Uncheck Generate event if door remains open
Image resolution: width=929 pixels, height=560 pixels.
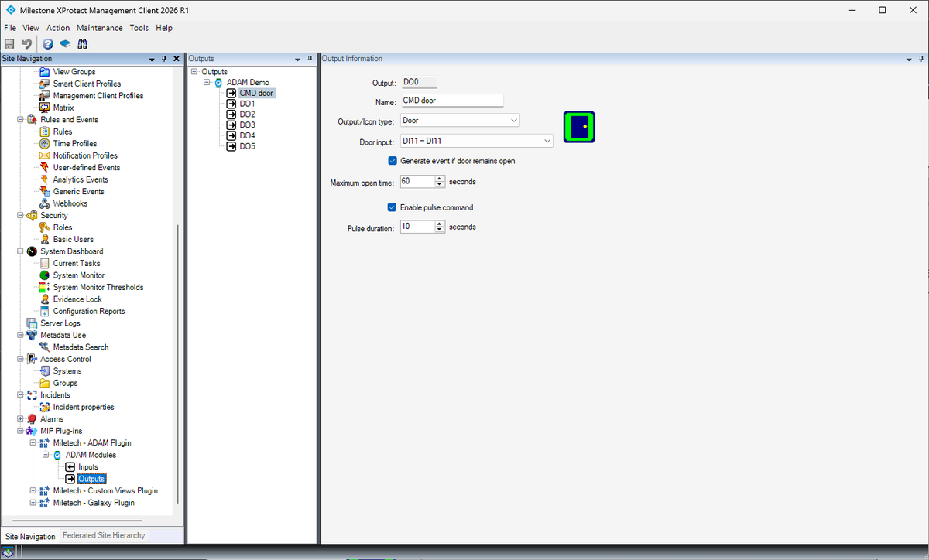click(393, 161)
